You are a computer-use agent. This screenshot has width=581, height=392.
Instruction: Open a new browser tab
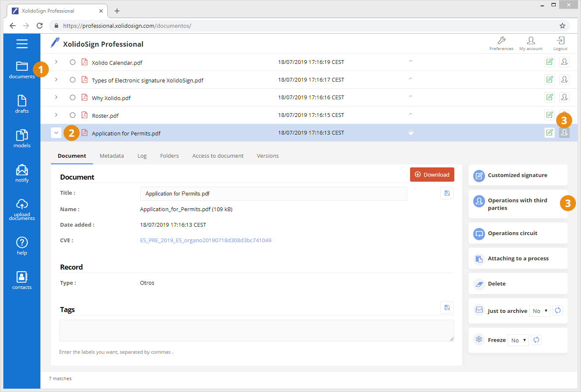click(x=117, y=11)
